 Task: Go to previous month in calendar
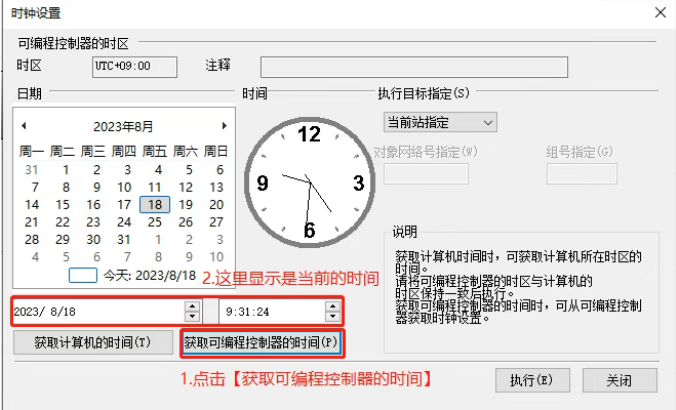(24, 126)
